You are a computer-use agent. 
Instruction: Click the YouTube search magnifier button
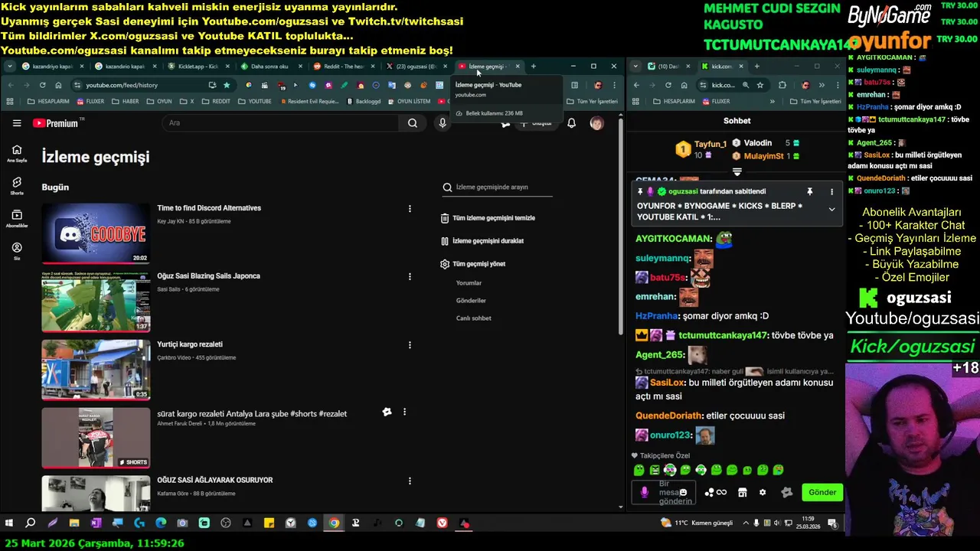[x=413, y=123]
